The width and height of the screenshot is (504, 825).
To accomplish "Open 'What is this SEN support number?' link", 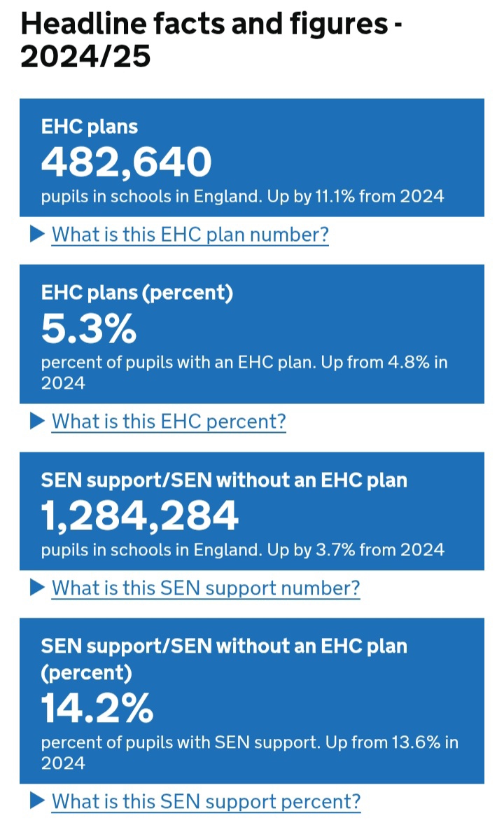I will 206,588.
